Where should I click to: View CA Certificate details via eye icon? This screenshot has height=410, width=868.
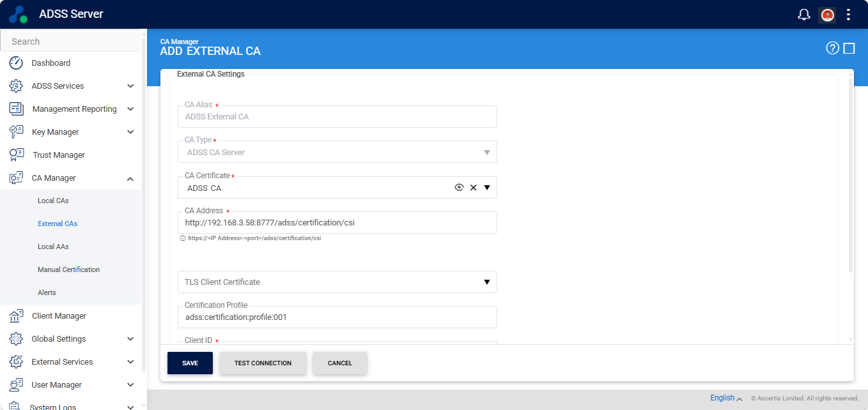coord(458,188)
